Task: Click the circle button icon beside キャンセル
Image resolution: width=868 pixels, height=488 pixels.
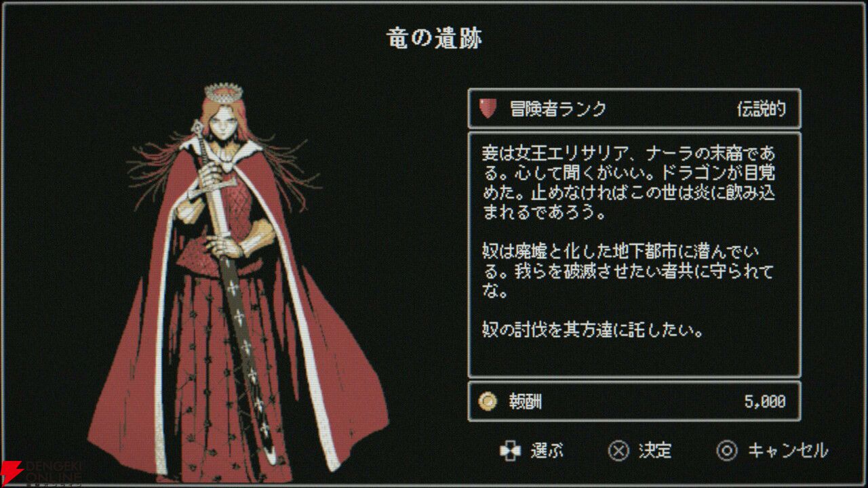Action: 727,451
